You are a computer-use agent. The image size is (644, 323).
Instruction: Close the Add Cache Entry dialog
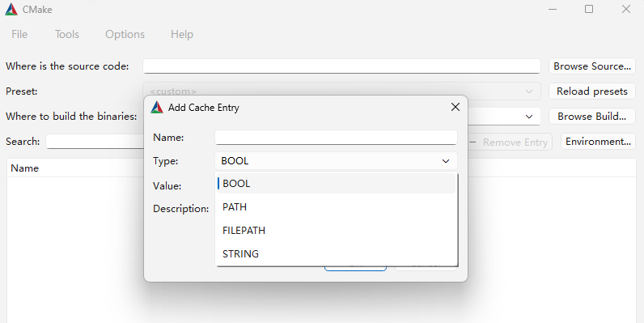[455, 107]
